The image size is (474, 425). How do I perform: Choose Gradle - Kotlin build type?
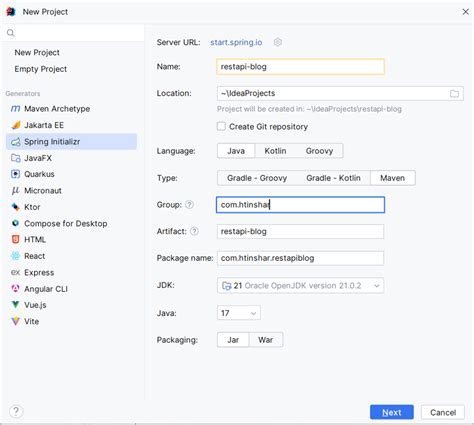tap(333, 178)
